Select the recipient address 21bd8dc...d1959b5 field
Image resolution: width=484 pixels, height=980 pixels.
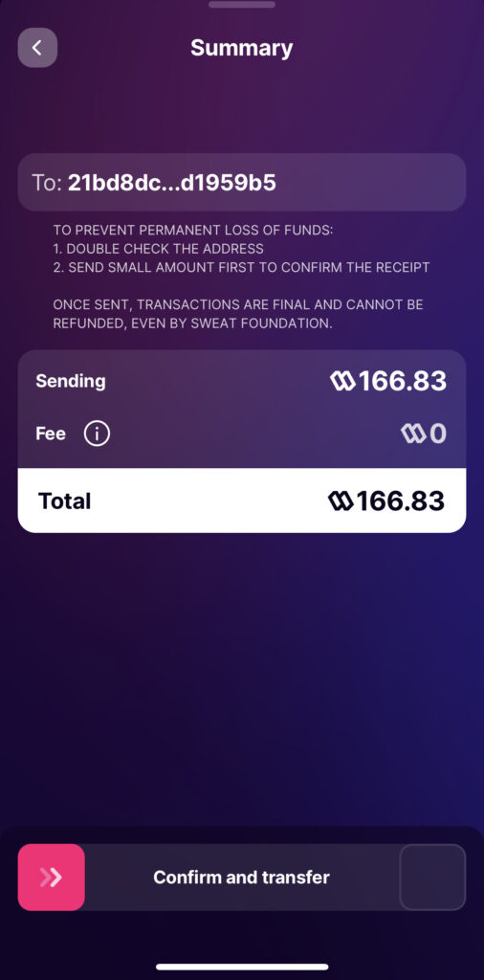click(x=242, y=183)
